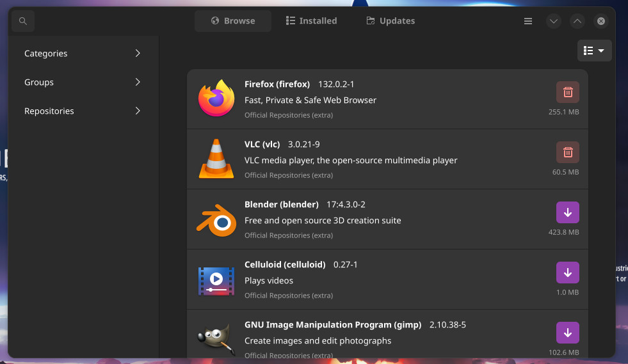Click the 423.8 MB size label
The image size is (628, 364).
(x=563, y=232)
